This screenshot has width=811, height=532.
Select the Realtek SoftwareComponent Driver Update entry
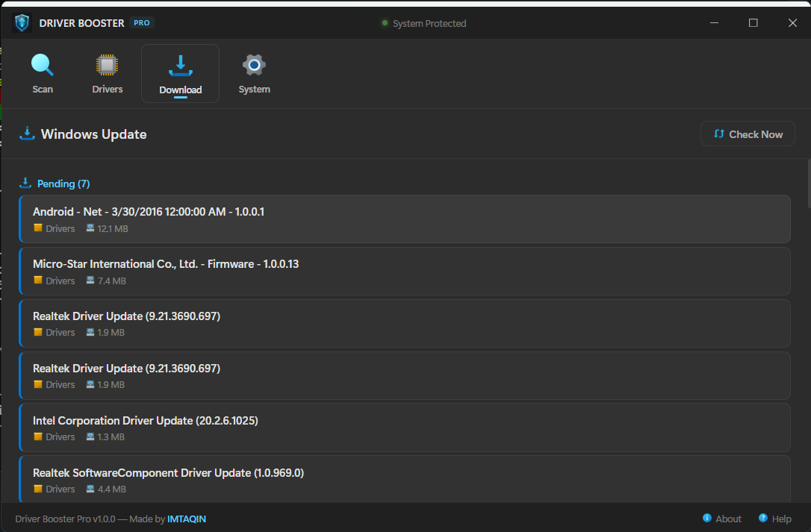(405, 479)
